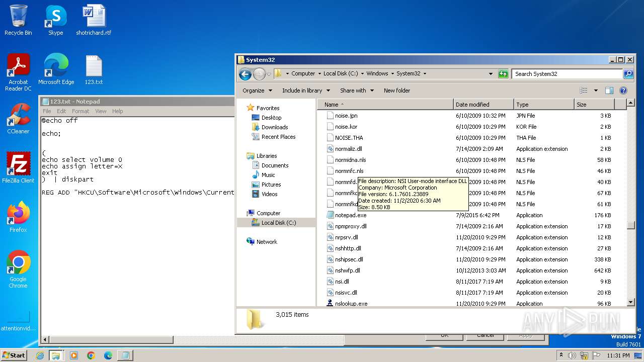
Task: Open address bar history dropdown arrow
Action: pyautogui.click(x=491, y=74)
